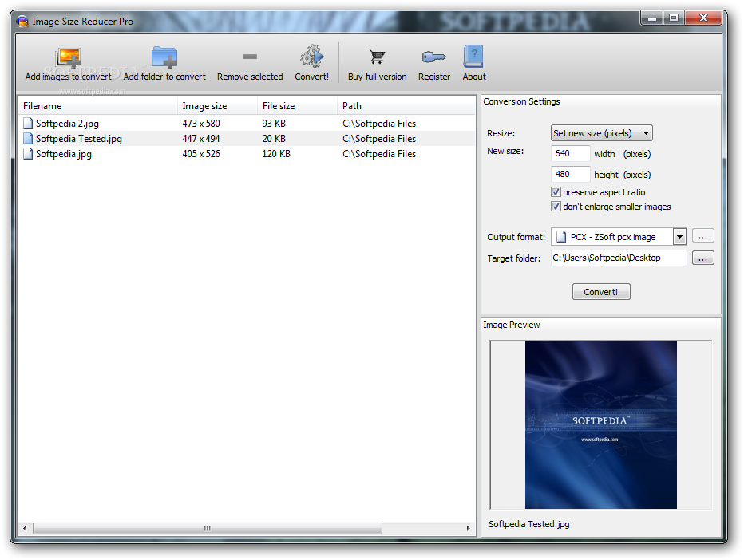Click file icon of Softpedia.jpg row
Viewport: 744px width, 560px height.
click(x=28, y=154)
